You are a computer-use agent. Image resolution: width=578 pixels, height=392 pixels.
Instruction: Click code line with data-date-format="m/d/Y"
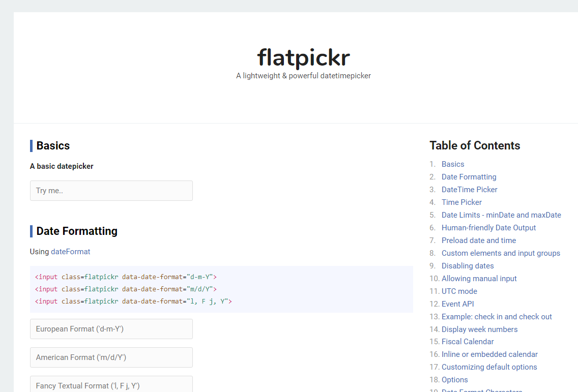pos(126,289)
